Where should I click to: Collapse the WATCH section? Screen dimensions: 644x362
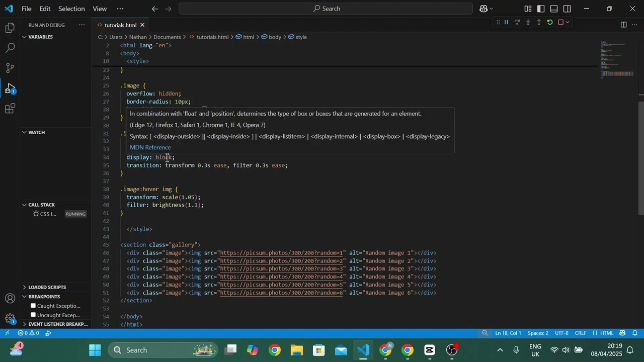coord(55,132)
